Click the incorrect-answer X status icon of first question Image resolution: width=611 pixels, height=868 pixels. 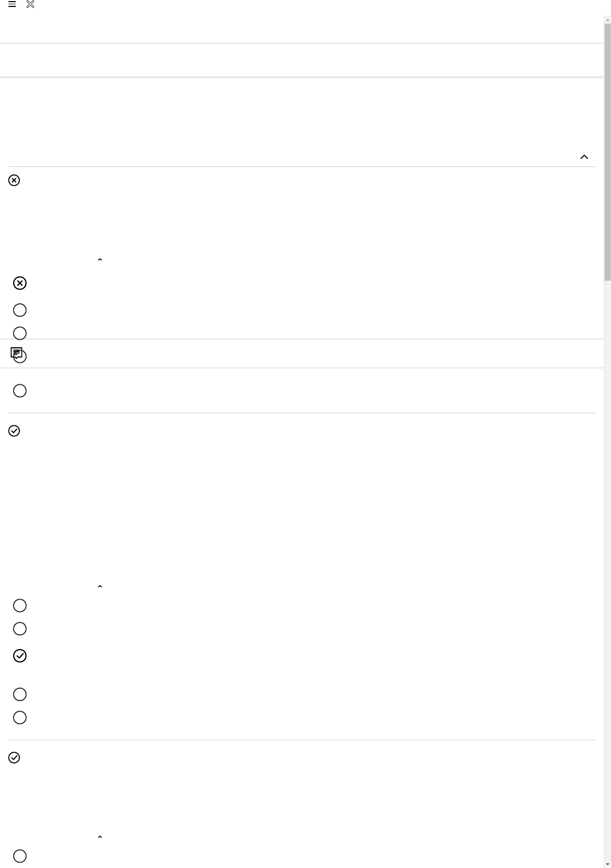(14, 180)
